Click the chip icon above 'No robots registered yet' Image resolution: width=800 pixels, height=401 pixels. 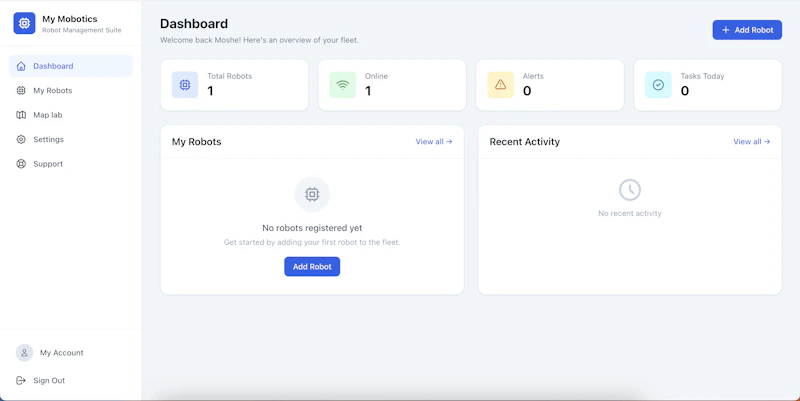(x=312, y=194)
